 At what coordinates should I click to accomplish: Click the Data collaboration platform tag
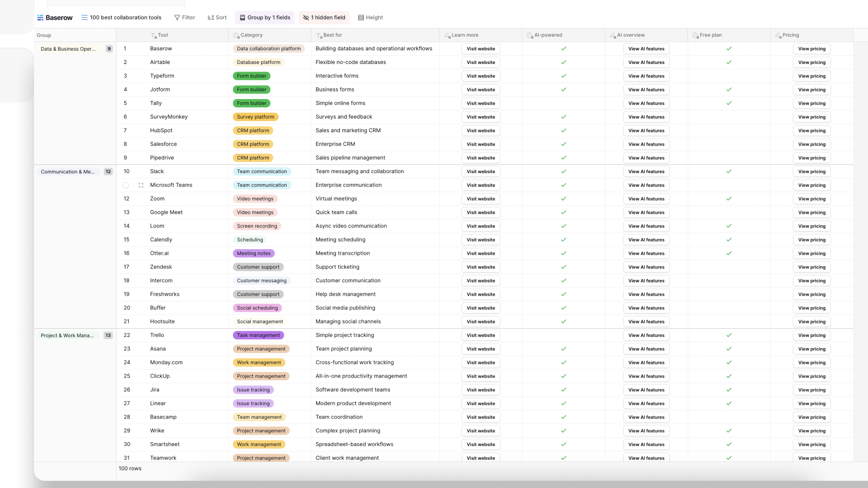tap(269, 48)
